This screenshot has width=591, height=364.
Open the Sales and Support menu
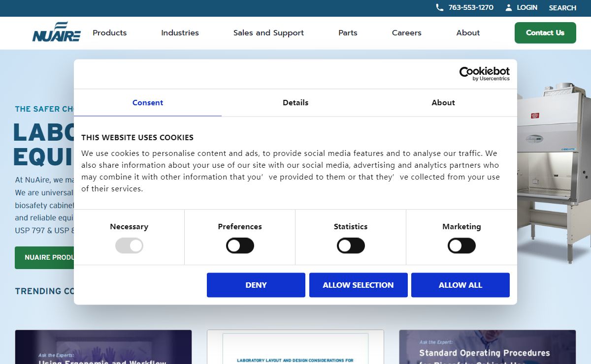(x=268, y=32)
